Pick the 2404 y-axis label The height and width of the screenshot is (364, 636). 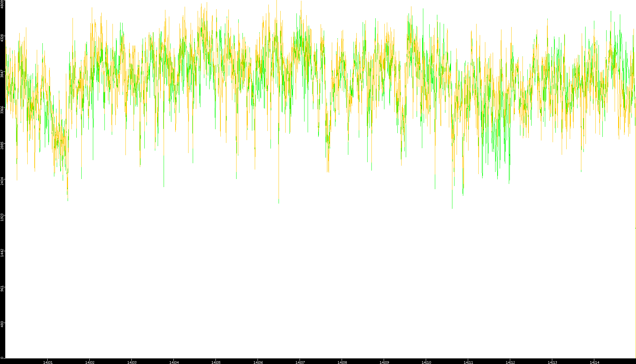click(2, 181)
